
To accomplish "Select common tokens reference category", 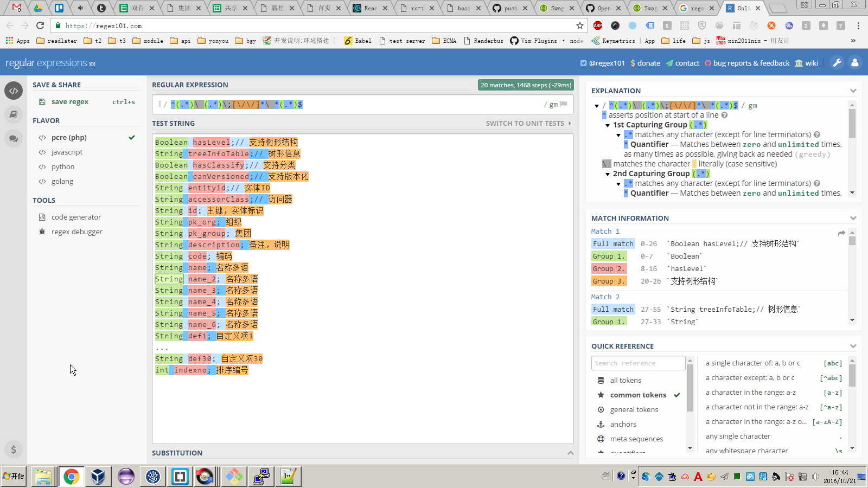I will [x=638, y=395].
